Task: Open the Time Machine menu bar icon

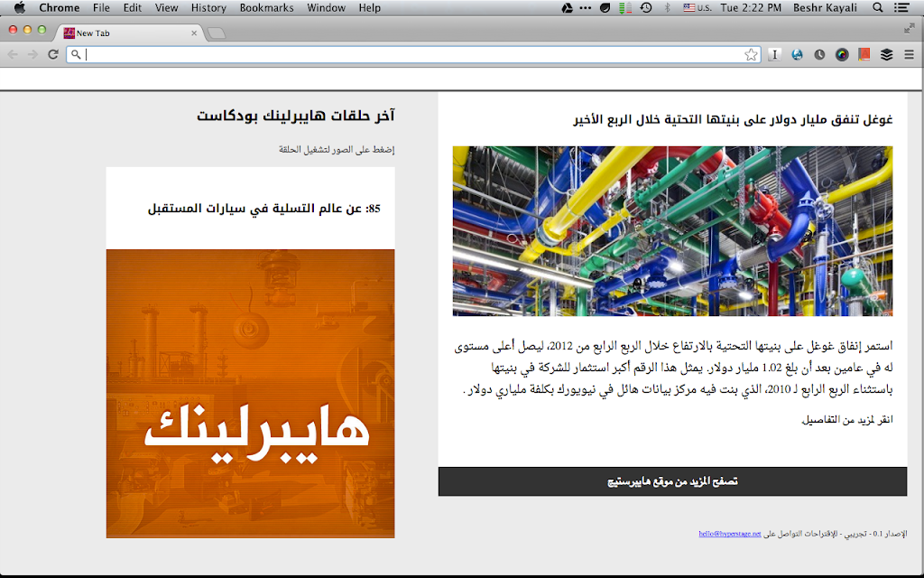Action: (x=646, y=7)
